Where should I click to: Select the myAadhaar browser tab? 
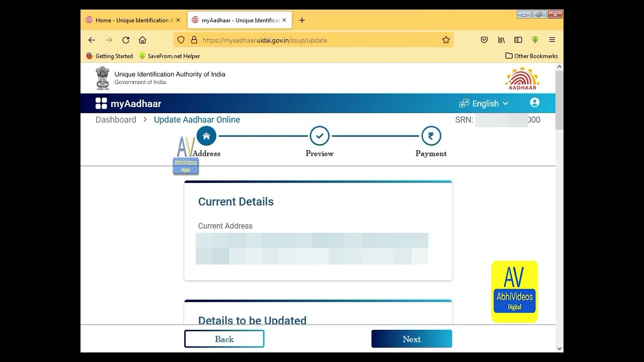pos(239,20)
